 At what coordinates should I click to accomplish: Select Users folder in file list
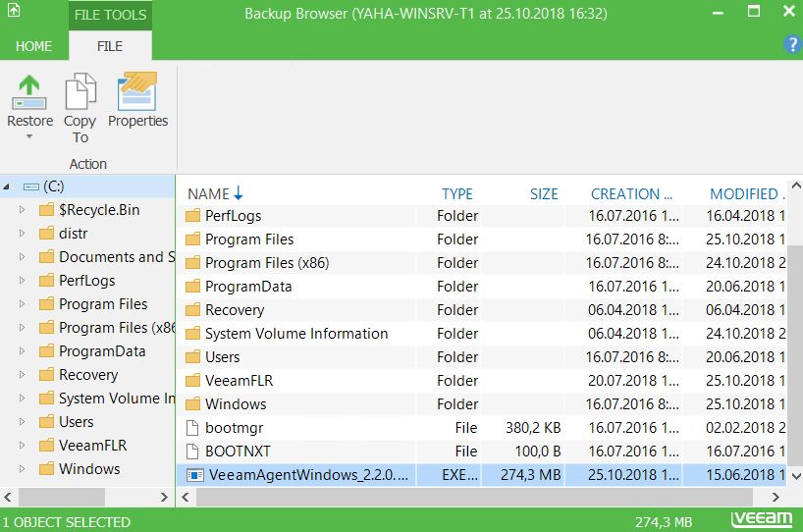click(x=481, y=357)
